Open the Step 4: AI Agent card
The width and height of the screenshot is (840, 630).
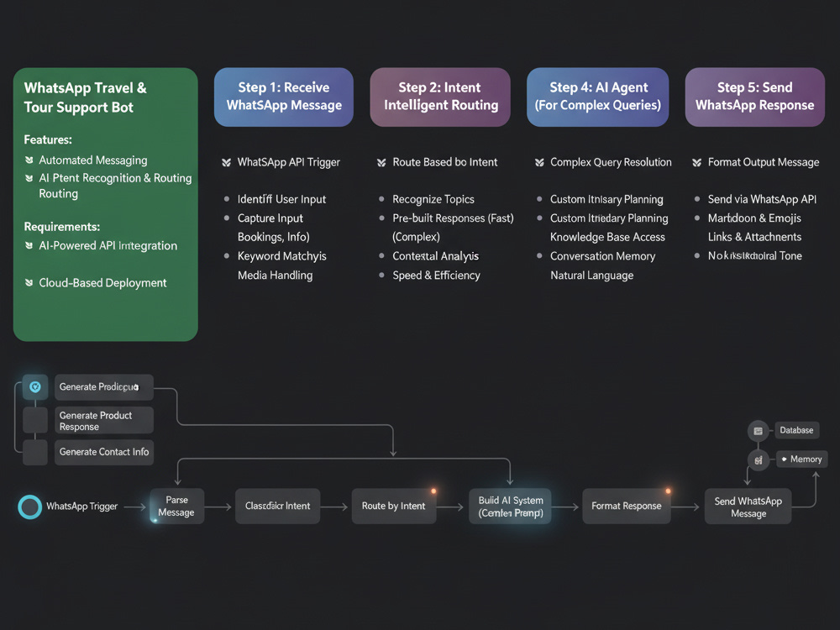point(598,97)
